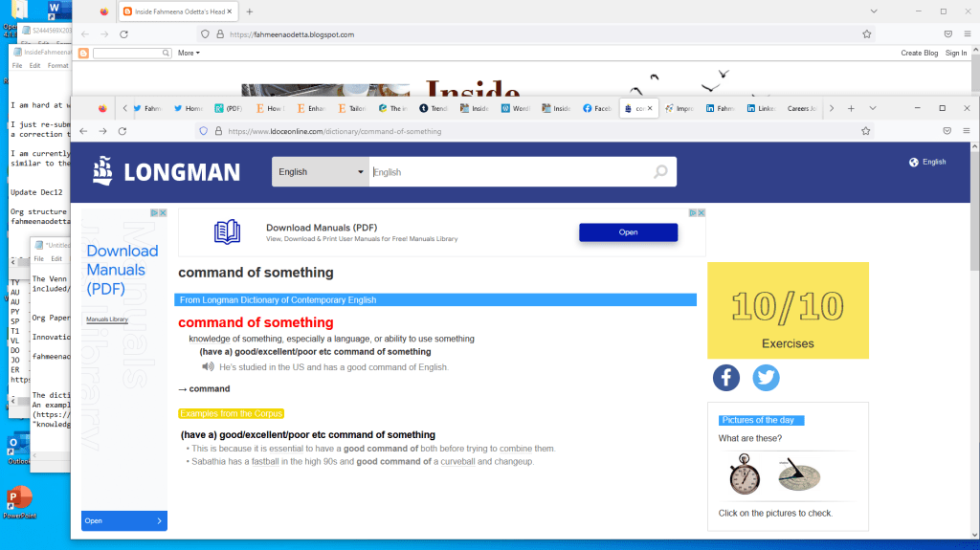Click the Manuals Library link in sidebar ad
This screenshot has width=980, height=550.
(x=107, y=319)
